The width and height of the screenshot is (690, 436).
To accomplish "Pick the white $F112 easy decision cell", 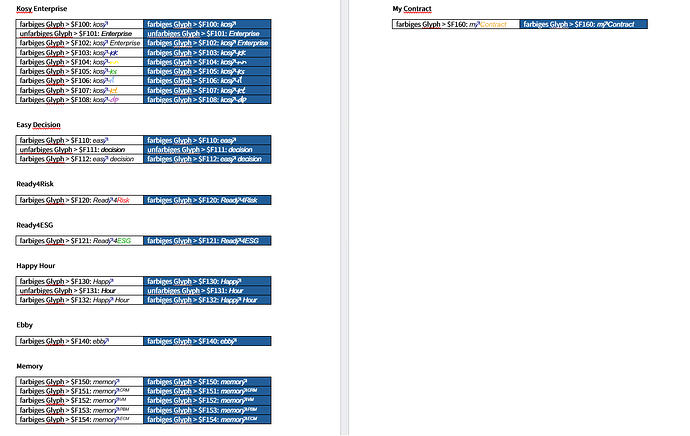I will 80,159.
